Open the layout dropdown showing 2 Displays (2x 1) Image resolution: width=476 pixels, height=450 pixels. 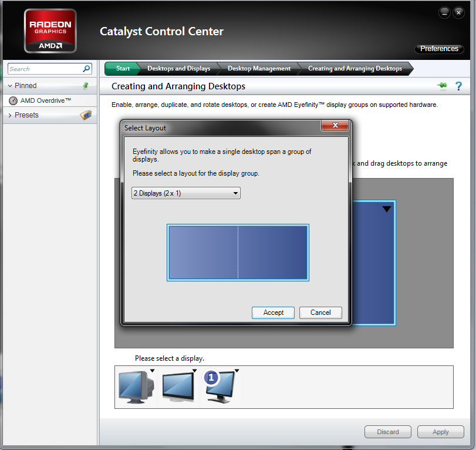186,193
